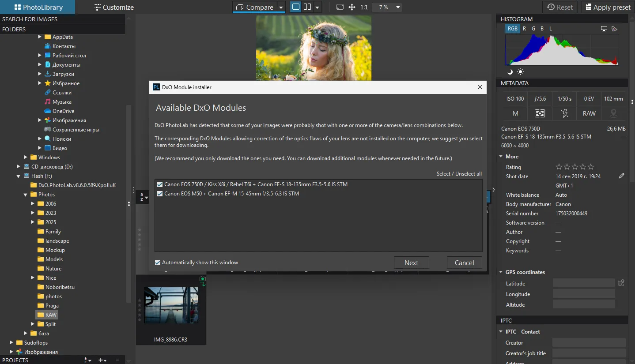
Task: Click the Latitude input field
Action: pos(584,283)
